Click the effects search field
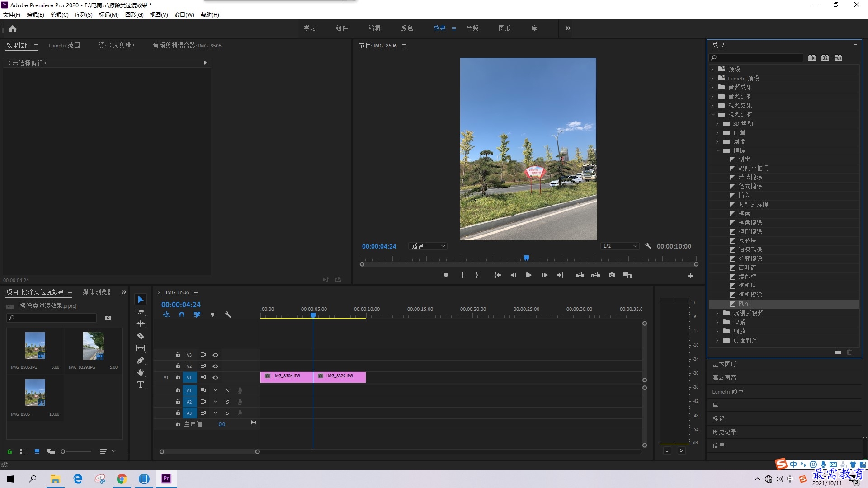 pos(756,58)
